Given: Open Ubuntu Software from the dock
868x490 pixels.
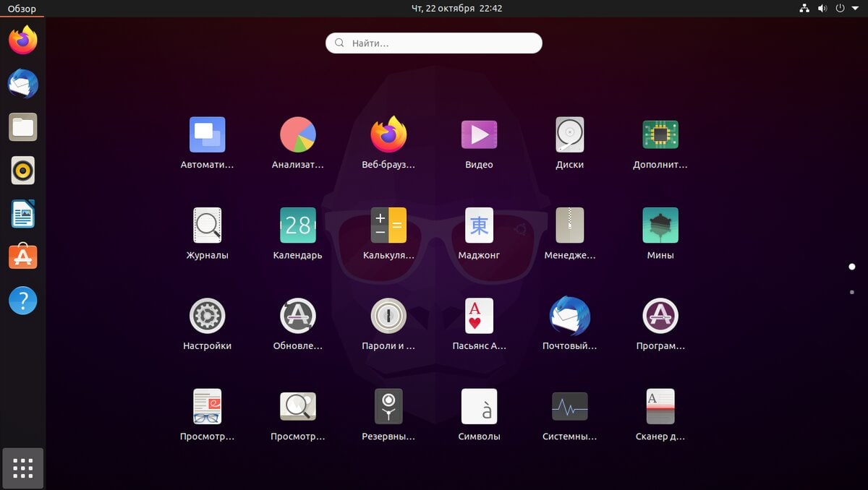Looking at the screenshot, I should pos(23,257).
